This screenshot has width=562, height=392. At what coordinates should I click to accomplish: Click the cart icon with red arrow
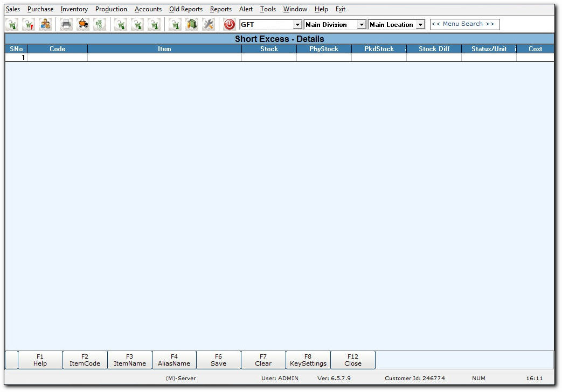(29, 24)
